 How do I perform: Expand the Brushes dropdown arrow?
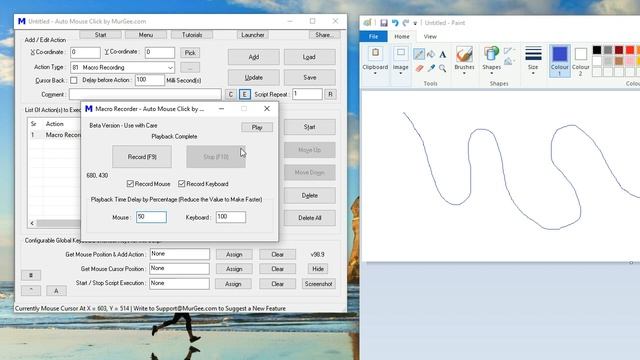[x=464, y=73]
